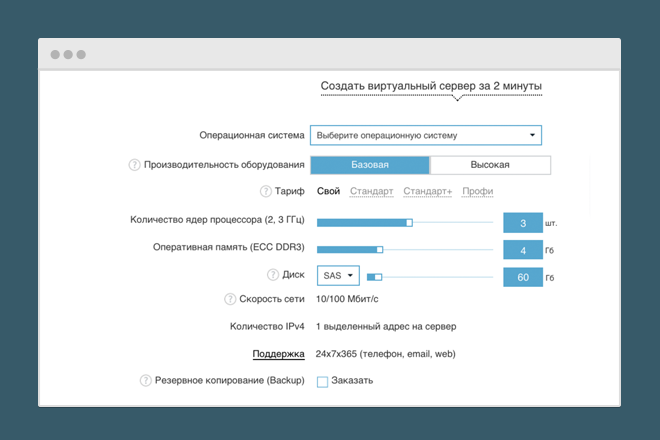This screenshot has width=660, height=440.
Task: Open the operating system dropdown
Action: [428, 136]
